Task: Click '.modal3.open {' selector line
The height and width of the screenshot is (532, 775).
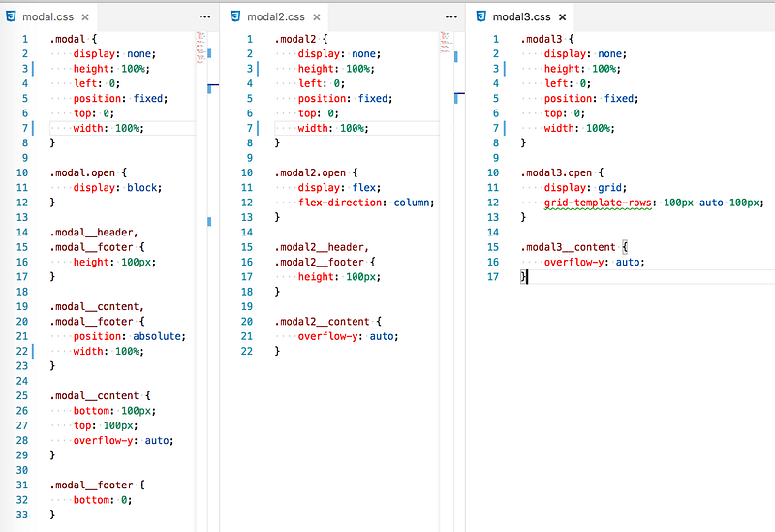Action: click(x=562, y=173)
